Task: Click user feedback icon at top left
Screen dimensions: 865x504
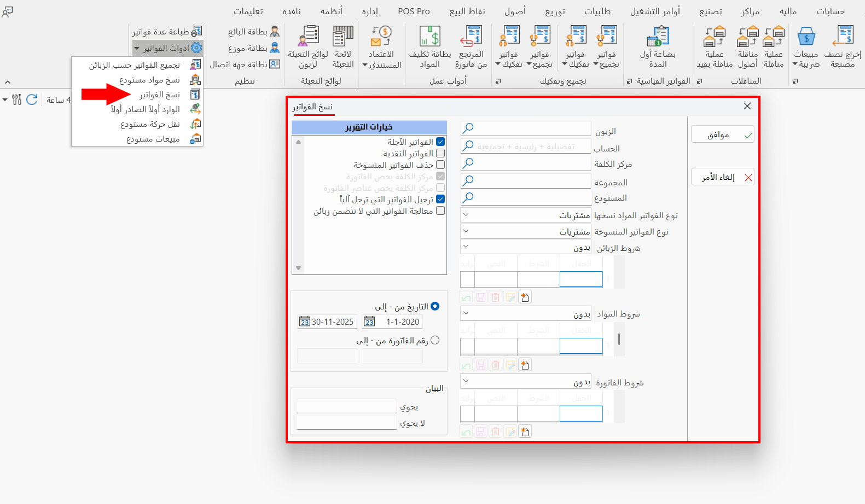Action: point(7,11)
